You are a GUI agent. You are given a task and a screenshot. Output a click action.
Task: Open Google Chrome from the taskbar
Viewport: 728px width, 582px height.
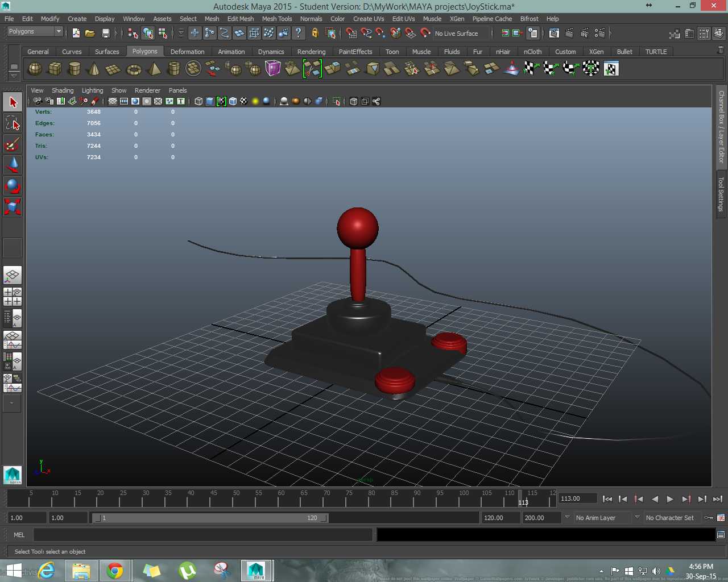point(115,571)
